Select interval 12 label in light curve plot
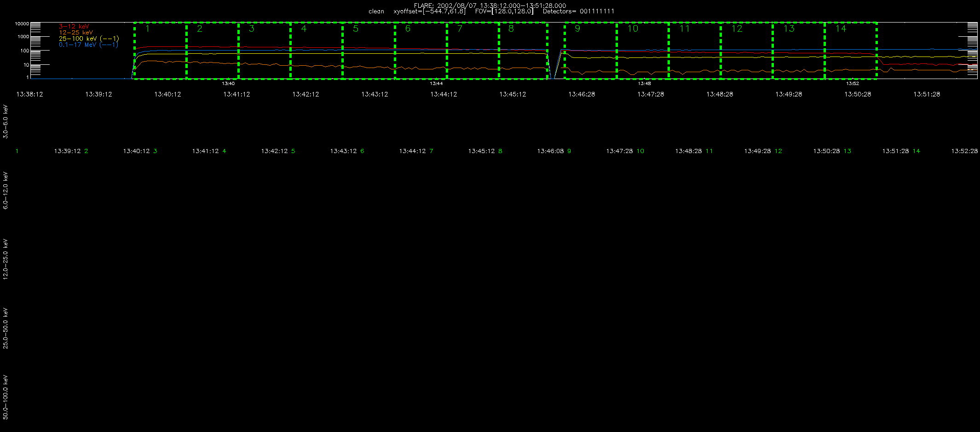 click(x=737, y=28)
